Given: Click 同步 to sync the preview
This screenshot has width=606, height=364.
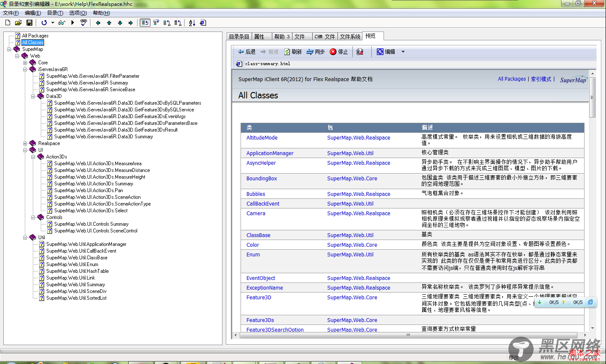Looking at the screenshot, I should coord(315,52).
